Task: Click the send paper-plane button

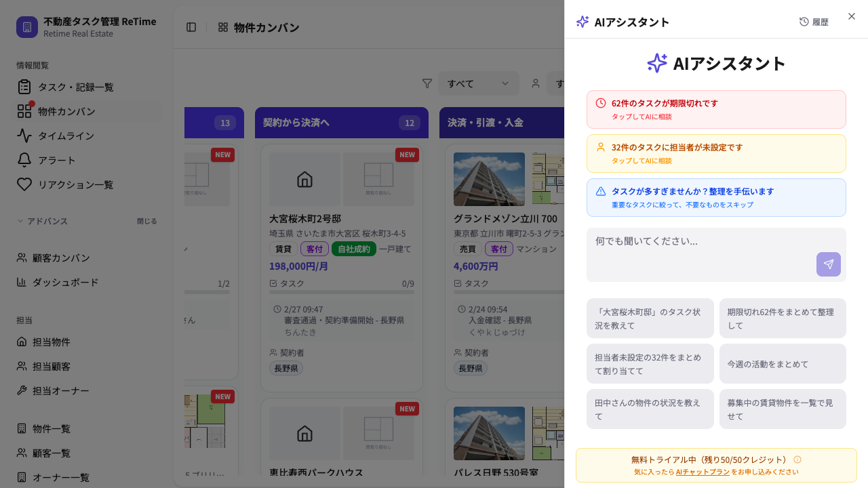Action: click(829, 264)
